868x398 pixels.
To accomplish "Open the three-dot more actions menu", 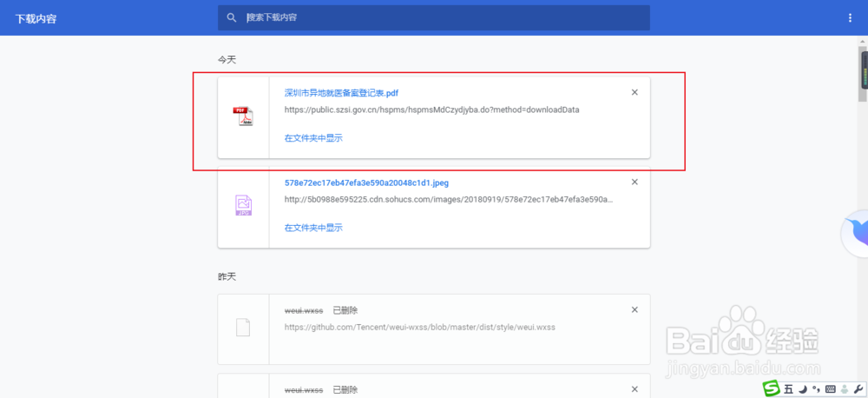I will point(851,17).
